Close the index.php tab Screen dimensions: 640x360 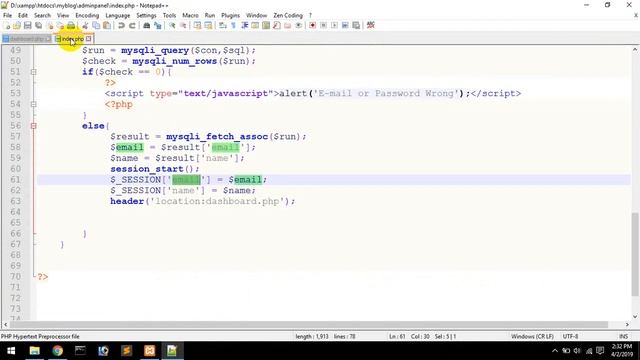(x=89, y=39)
